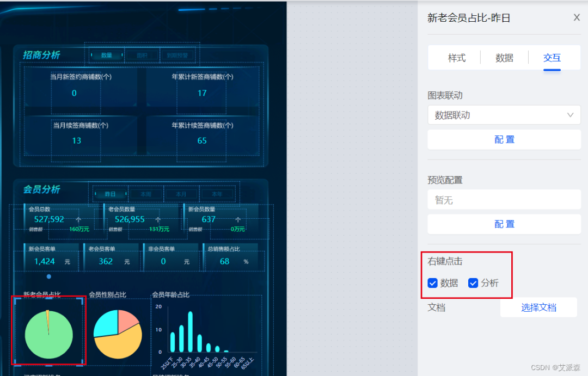
Task: Open the 数据联动 dropdown
Action: click(x=503, y=115)
